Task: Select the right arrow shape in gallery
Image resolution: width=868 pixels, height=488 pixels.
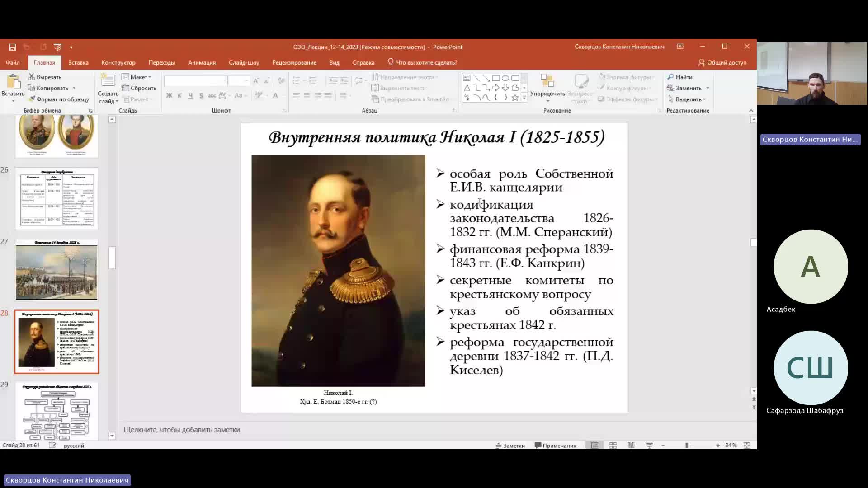Action: (x=495, y=88)
